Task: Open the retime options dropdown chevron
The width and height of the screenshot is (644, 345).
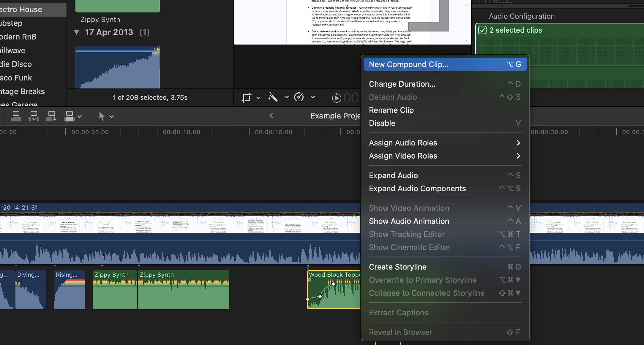Action: 313,97
